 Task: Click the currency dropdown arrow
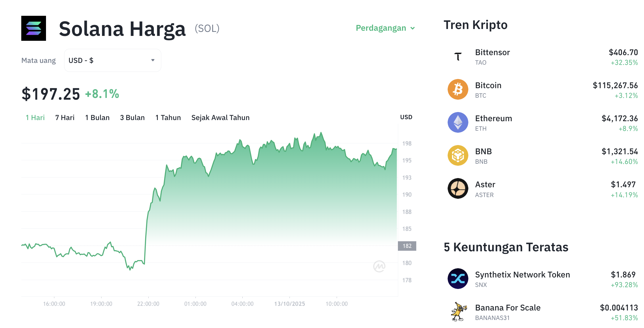pyautogui.click(x=153, y=60)
